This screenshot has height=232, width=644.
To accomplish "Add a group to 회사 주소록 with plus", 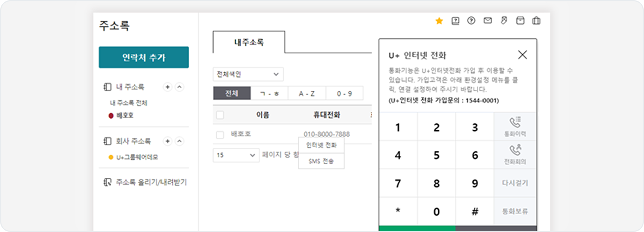I will coord(168,141).
